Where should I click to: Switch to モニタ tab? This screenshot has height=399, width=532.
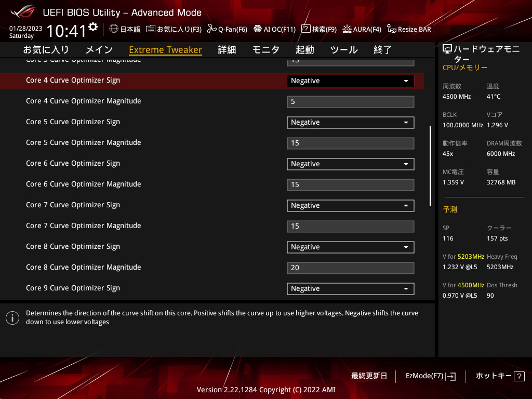point(266,50)
